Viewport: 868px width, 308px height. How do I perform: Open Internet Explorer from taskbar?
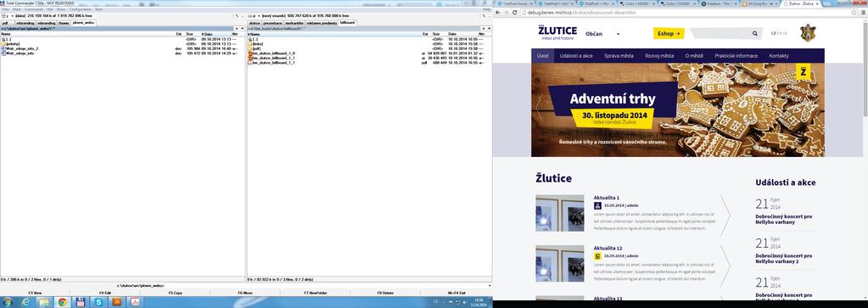[26, 302]
